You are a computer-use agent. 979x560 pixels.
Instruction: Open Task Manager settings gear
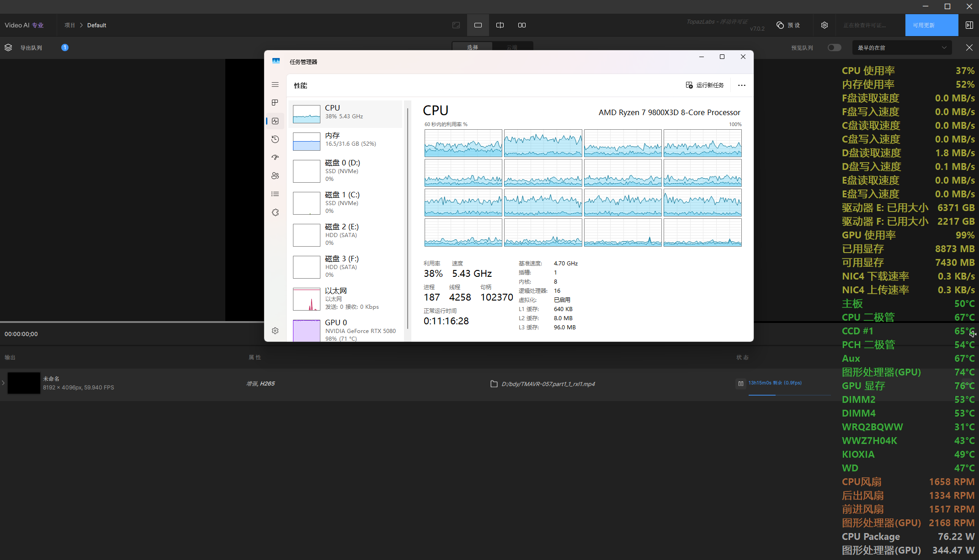point(275,331)
